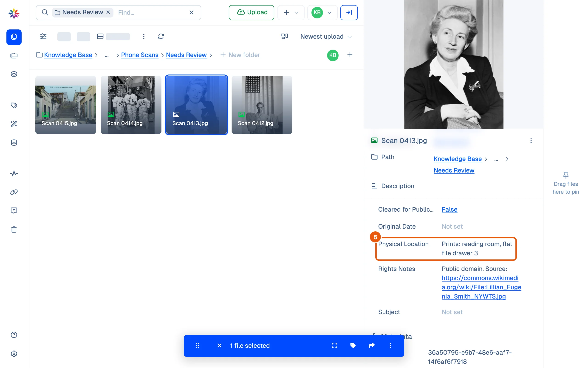The image size is (588, 368).
Task: Open the KB account dropdown
Action: pyautogui.click(x=322, y=12)
